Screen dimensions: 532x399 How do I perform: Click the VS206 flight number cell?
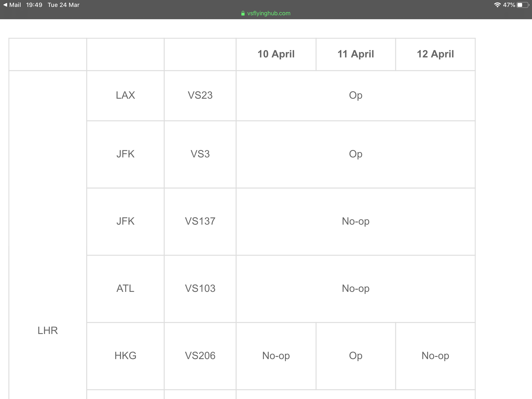200,356
